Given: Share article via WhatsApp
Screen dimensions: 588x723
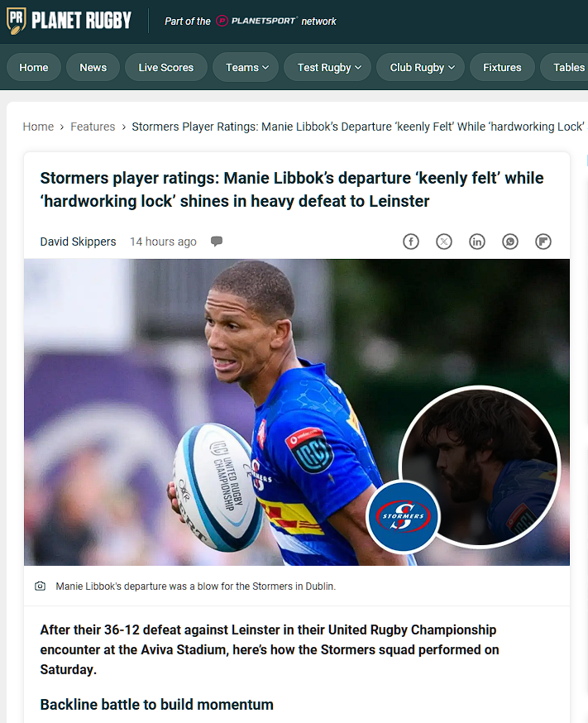Looking at the screenshot, I should tap(510, 242).
